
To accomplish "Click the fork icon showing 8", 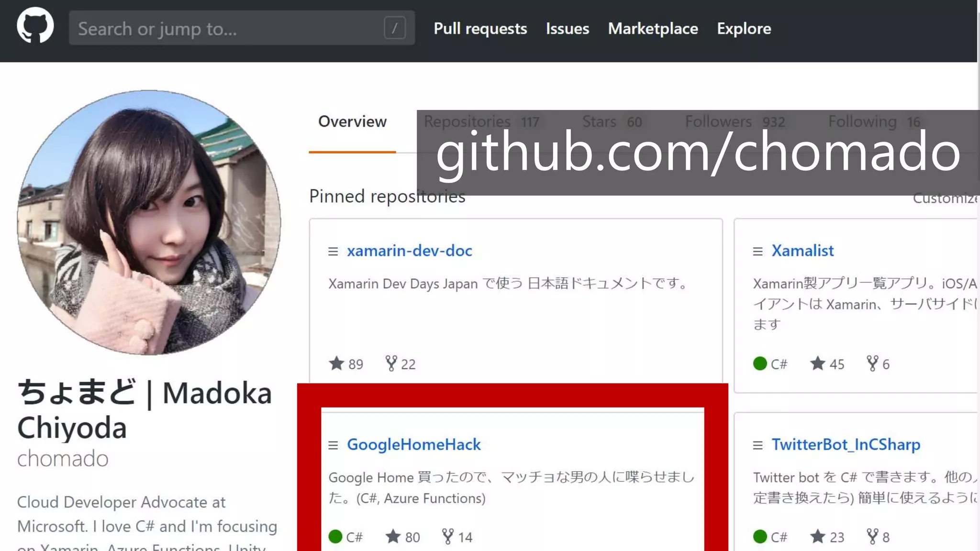I will 872,537.
